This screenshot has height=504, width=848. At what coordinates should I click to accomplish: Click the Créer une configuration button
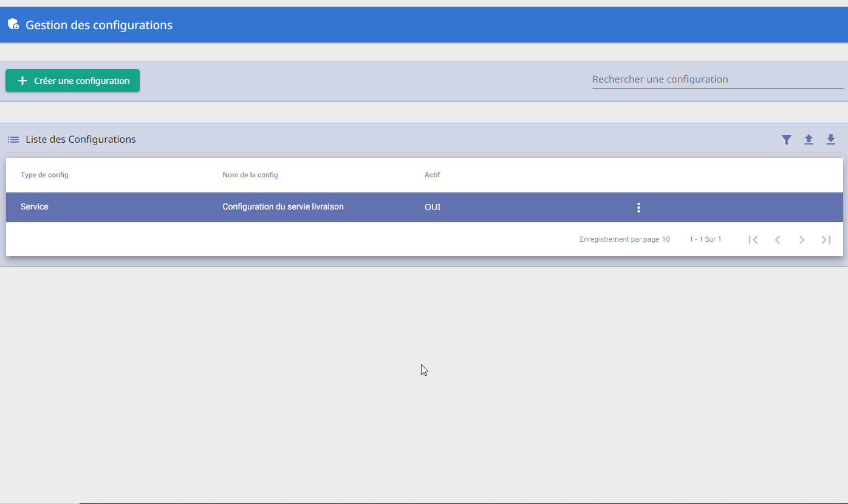click(x=72, y=81)
